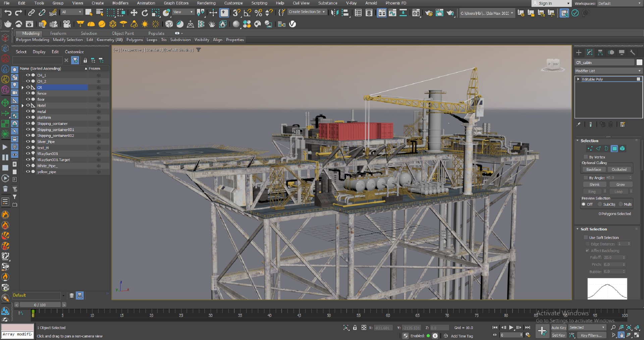Select Polygon sub-object level icon
The image size is (644, 340).
tap(614, 149)
